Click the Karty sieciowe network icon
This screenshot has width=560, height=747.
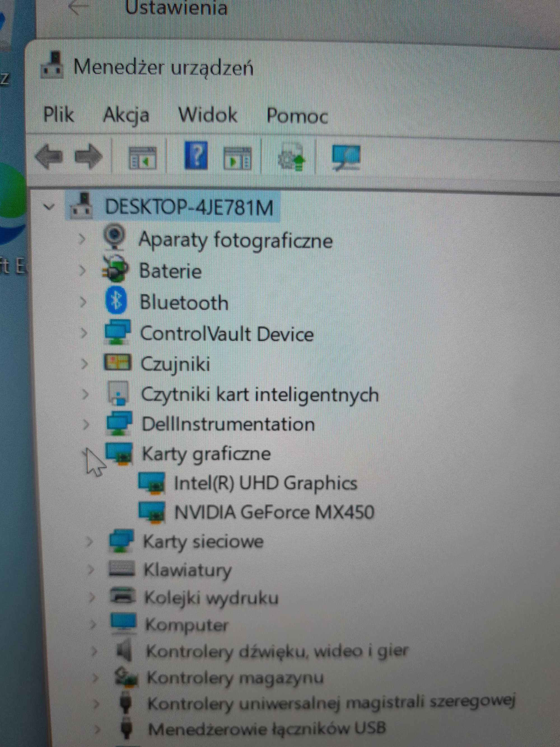coord(122,541)
